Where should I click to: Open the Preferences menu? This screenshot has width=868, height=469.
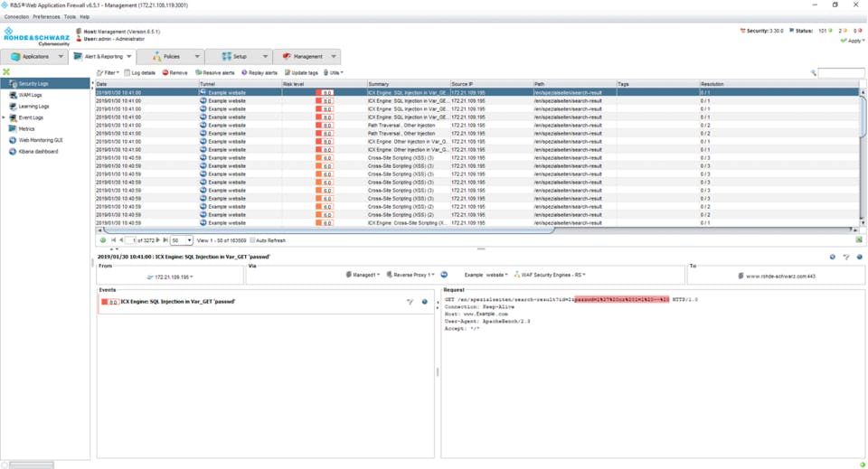pyautogui.click(x=46, y=16)
